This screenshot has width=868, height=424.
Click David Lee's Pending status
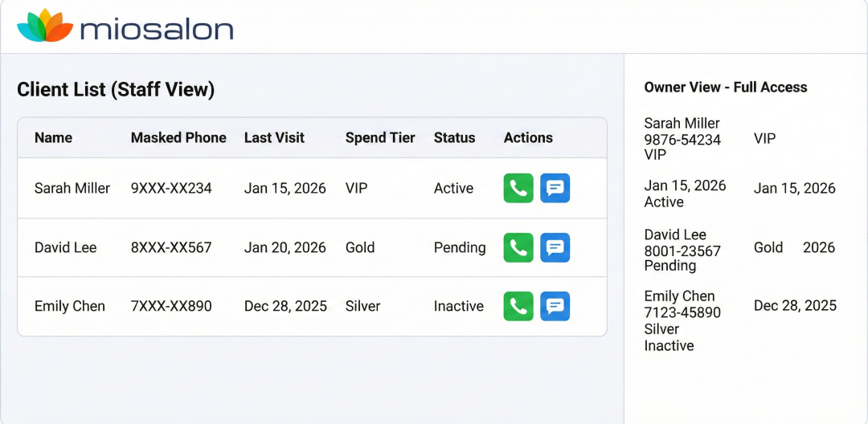click(x=460, y=247)
